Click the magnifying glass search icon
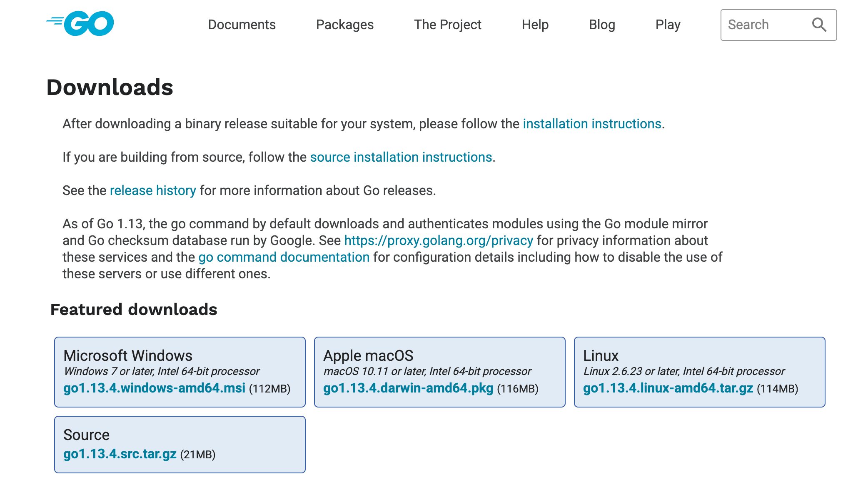Image resolution: width=868 pixels, height=500 pixels. [819, 25]
